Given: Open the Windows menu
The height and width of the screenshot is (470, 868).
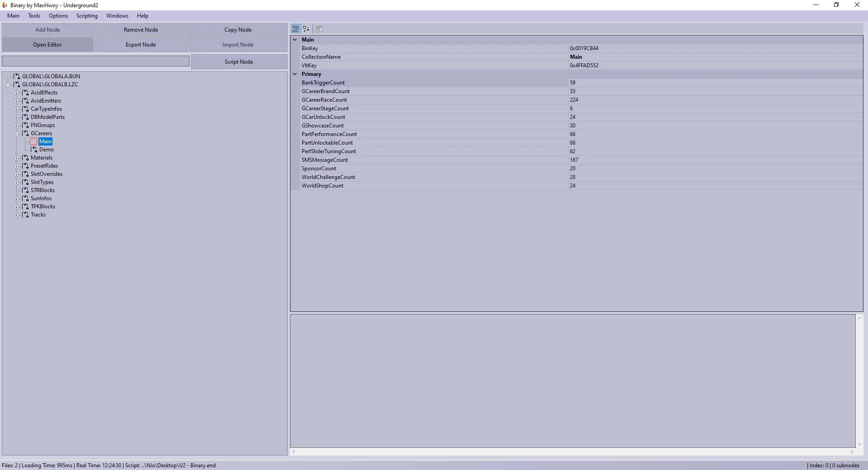Looking at the screenshot, I should point(117,16).
